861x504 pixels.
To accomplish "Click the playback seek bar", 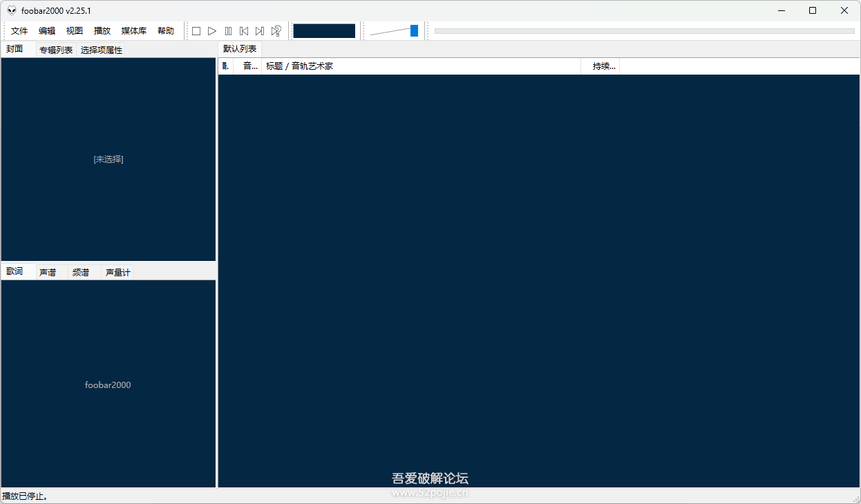I will 644,31.
